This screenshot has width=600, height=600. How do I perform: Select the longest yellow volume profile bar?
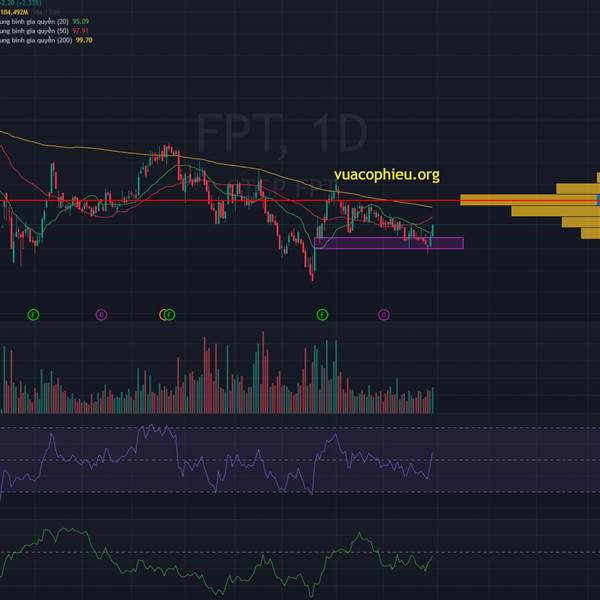point(530,200)
